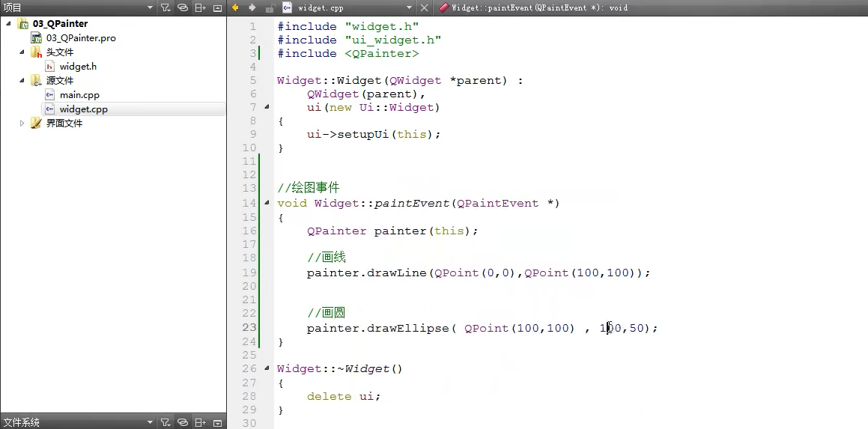Select 03_QPainter.pro in project tree
The width and height of the screenshot is (868, 429).
point(81,38)
